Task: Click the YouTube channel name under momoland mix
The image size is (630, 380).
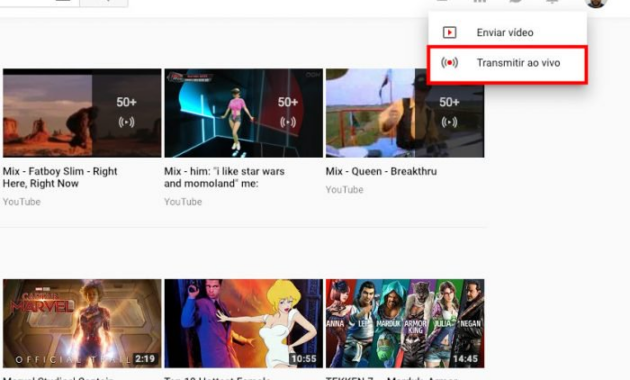Action: (183, 202)
